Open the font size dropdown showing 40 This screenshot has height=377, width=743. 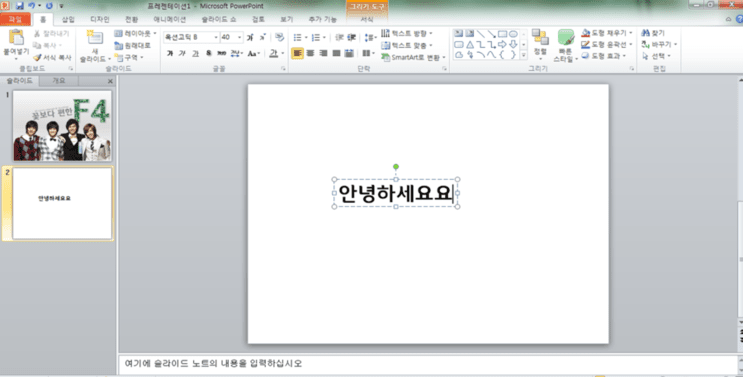point(240,37)
